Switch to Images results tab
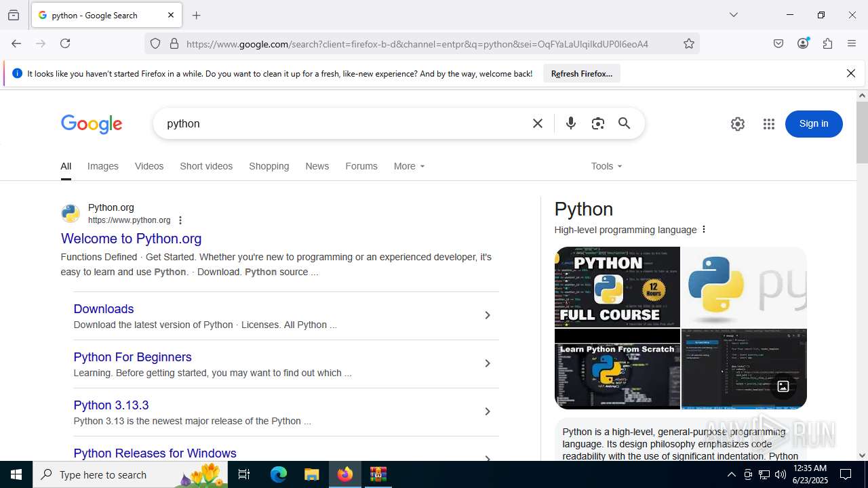 tap(103, 166)
